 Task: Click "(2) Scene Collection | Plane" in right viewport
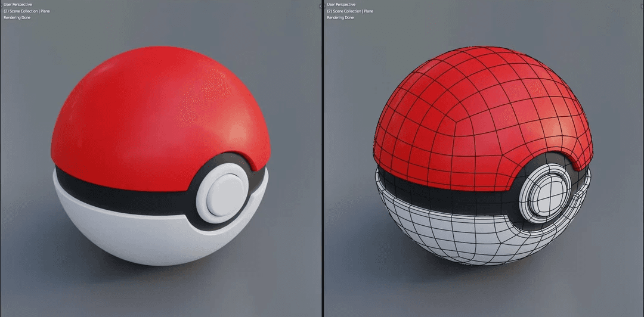point(350,11)
